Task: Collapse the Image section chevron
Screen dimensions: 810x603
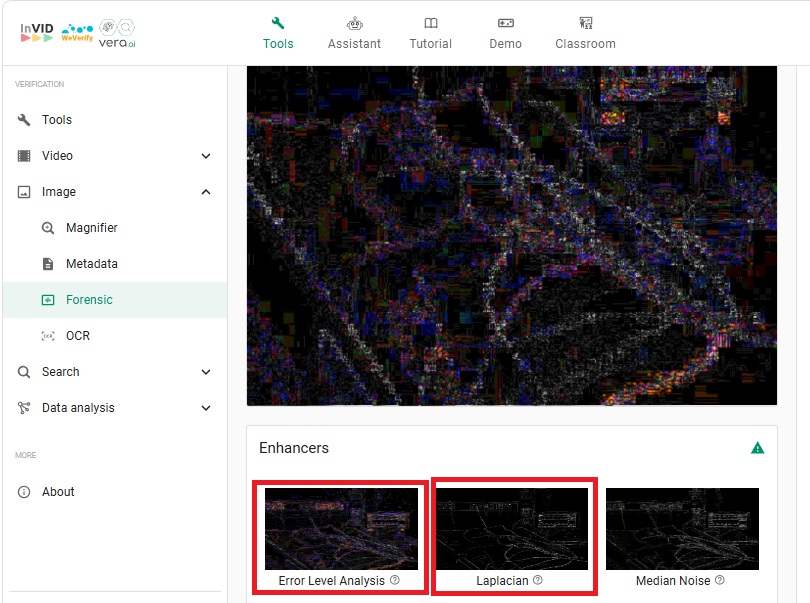Action: (206, 192)
